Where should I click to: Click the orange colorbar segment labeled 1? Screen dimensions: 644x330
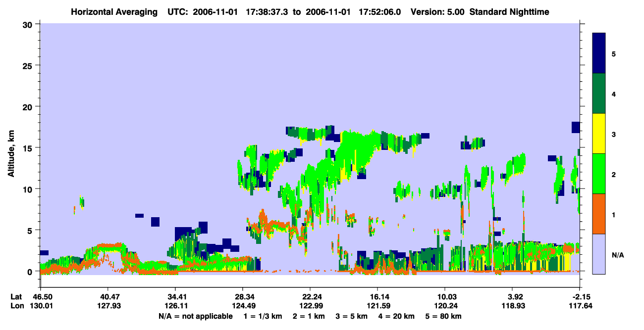pyautogui.click(x=599, y=214)
